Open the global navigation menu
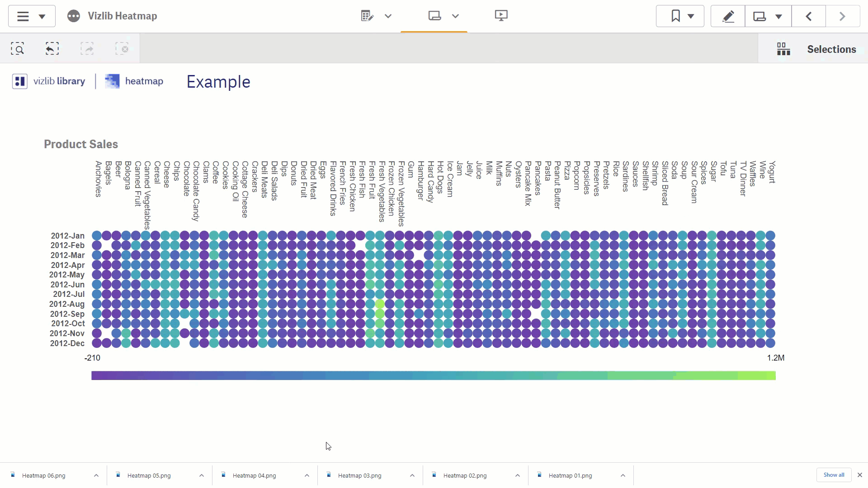Image resolution: width=868 pixels, height=488 pixels. point(32,16)
